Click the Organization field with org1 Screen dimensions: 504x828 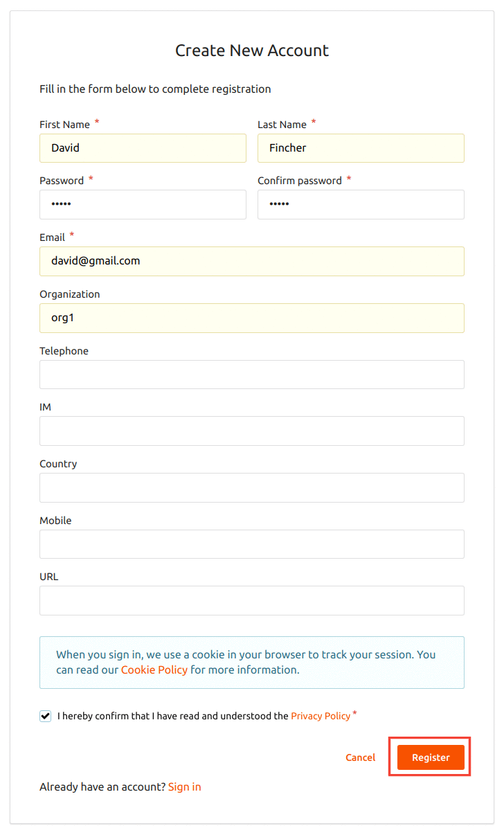coord(252,318)
